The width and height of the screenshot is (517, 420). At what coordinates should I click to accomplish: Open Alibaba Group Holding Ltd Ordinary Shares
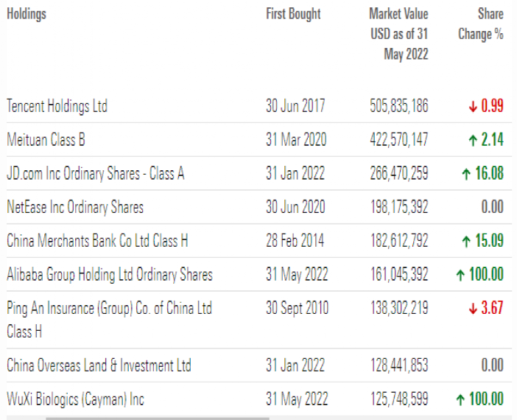point(110,275)
